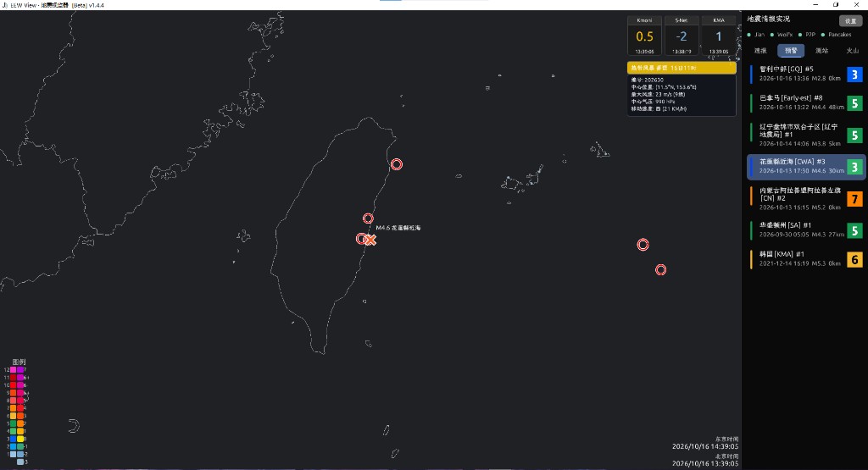Select the 预警 tab
Viewport: 868px width, 470px height.
[x=791, y=50]
